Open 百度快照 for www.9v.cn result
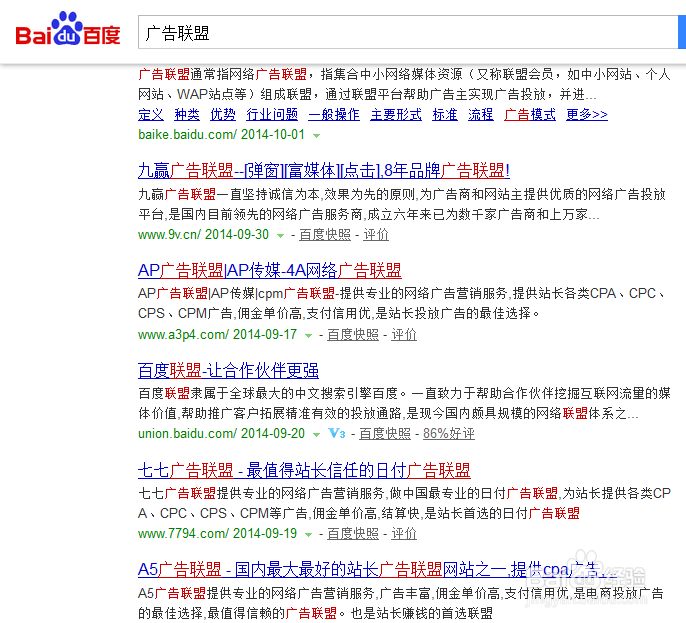Screen dimensions: 686x623 (x=325, y=234)
